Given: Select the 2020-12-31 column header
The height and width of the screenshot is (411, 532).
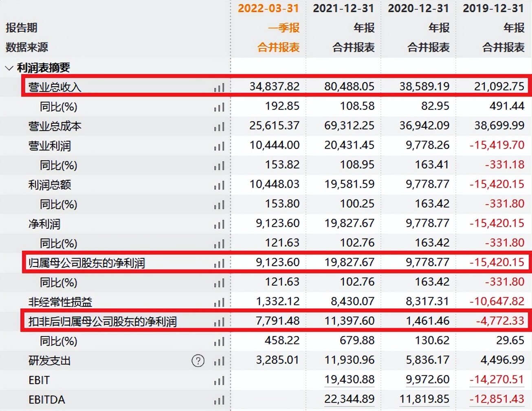Looking at the screenshot, I should 418,8.
